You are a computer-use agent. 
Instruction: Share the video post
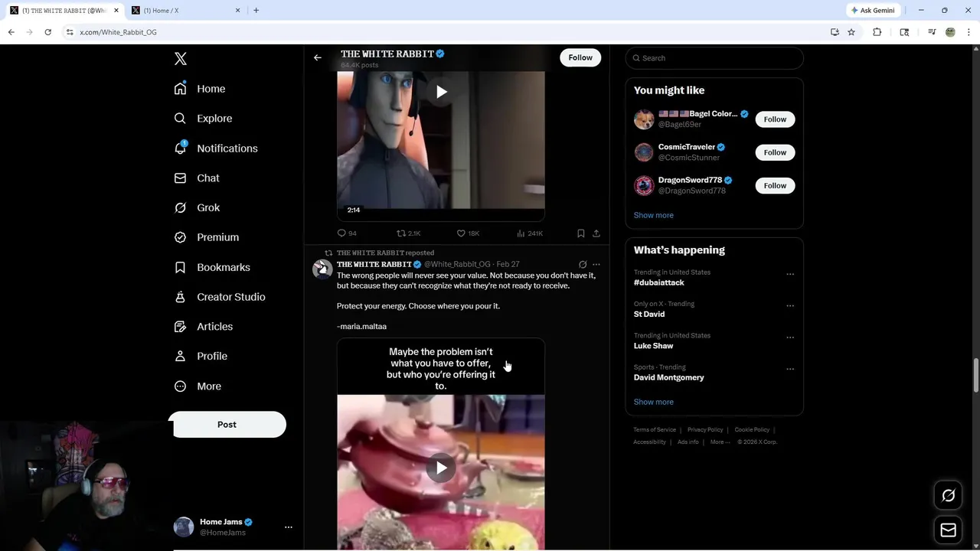pyautogui.click(x=596, y=233)
